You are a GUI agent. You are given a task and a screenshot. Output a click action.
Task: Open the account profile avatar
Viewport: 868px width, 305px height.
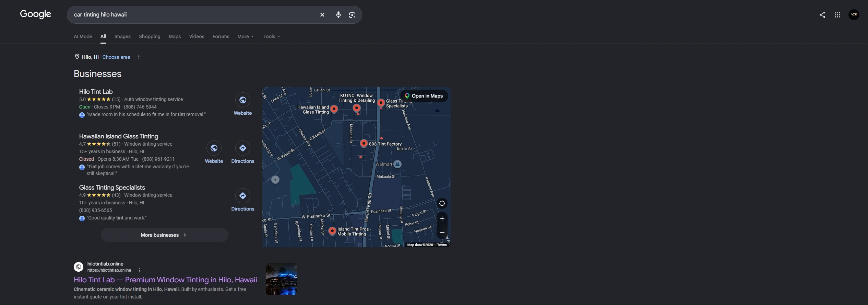pos(854,15)
